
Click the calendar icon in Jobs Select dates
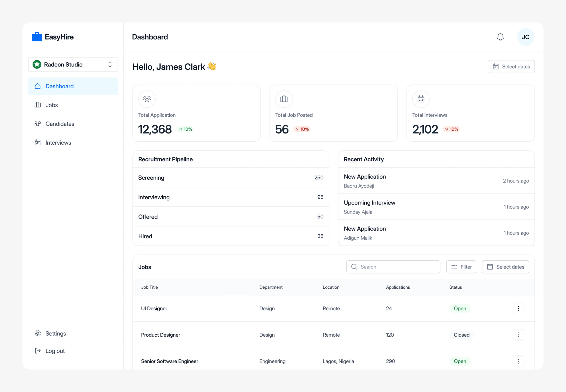[x=490, y=267]
